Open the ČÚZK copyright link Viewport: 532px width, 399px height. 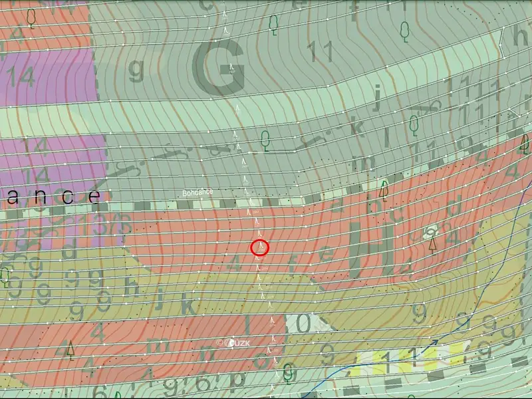[233, 343]
